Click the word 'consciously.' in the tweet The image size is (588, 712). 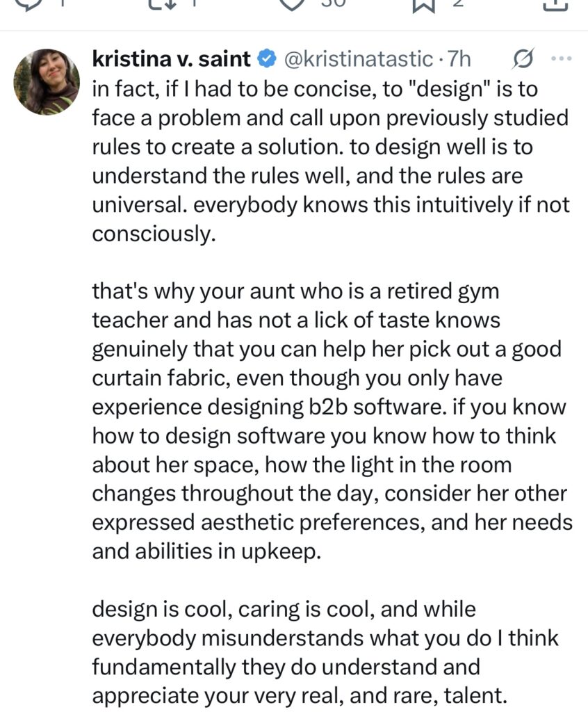coord(151,235)
